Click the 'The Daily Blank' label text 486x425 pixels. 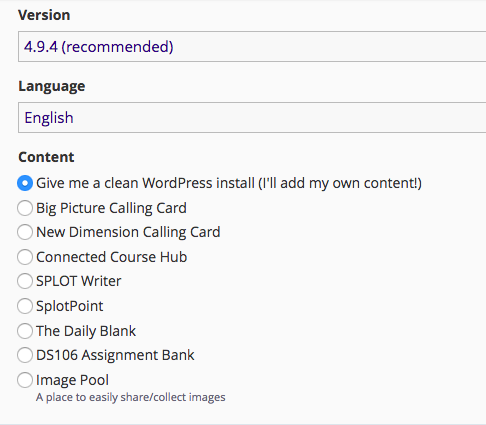(x=86, y=331)
